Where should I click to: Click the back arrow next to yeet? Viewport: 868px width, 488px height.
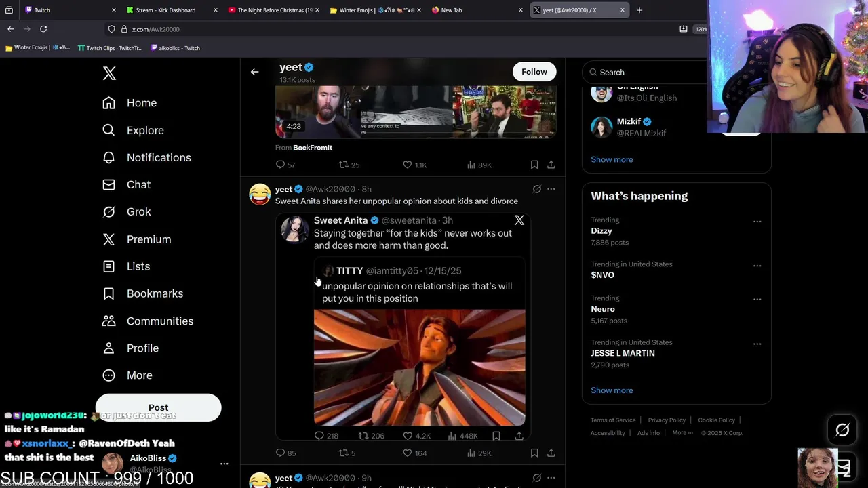pos(254,72)
